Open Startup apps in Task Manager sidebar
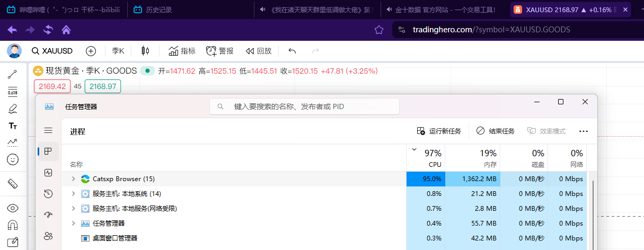 [48, 215]
